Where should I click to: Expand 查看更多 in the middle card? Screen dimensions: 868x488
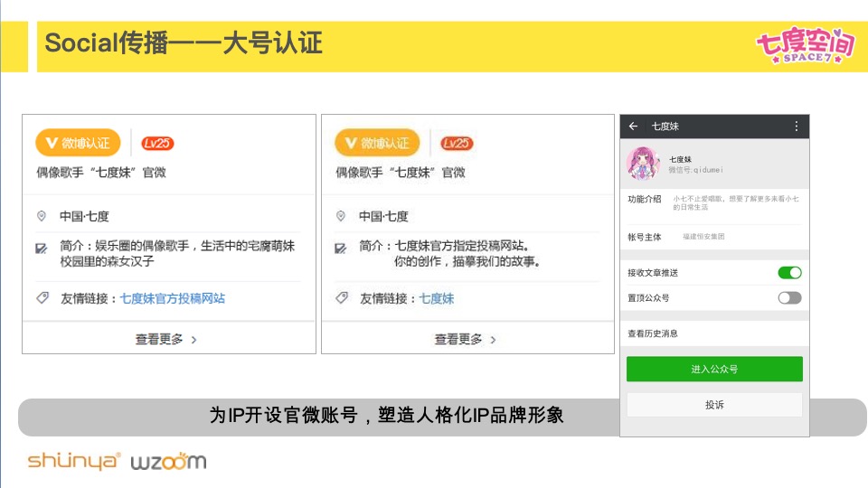coord(465,339)
